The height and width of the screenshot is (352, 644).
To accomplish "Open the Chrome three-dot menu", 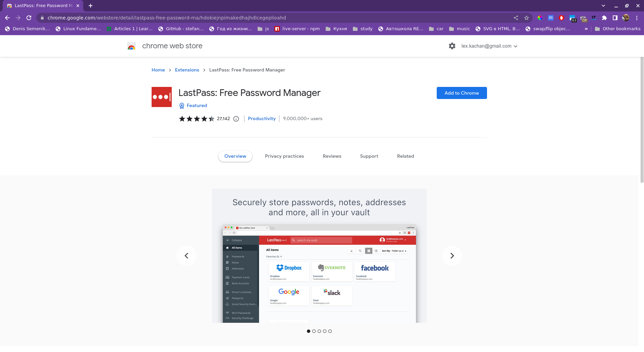I will click(637, 18).
